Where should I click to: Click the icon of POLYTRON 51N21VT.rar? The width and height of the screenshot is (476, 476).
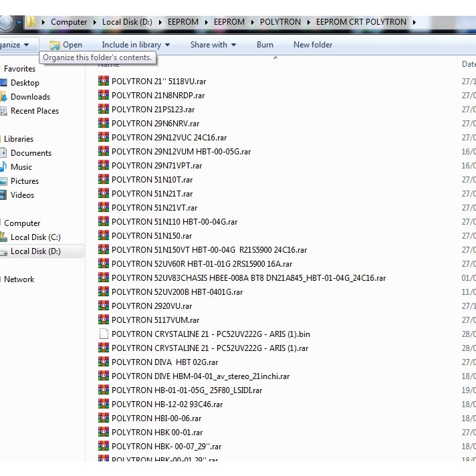tap(104, 207)
